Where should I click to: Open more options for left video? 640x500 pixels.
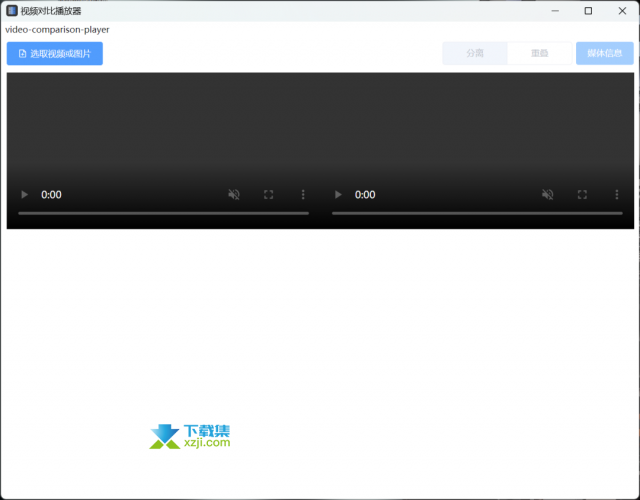click(303, 195)
